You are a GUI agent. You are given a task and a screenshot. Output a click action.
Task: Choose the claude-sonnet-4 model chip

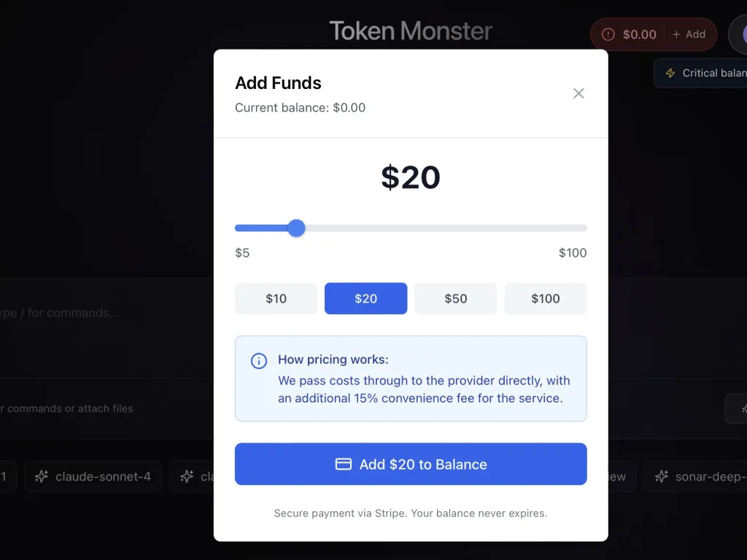coord(93,476)
